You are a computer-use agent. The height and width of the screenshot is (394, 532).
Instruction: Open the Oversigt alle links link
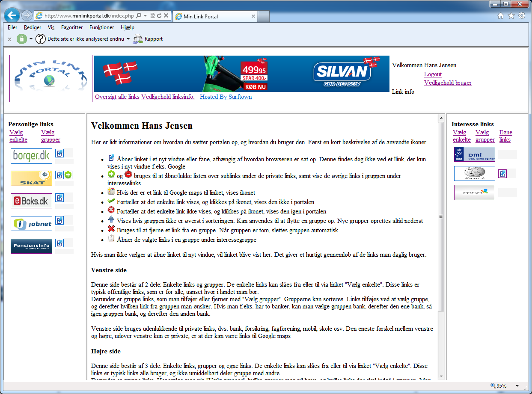pyautogui.click(x=117, y=97)
